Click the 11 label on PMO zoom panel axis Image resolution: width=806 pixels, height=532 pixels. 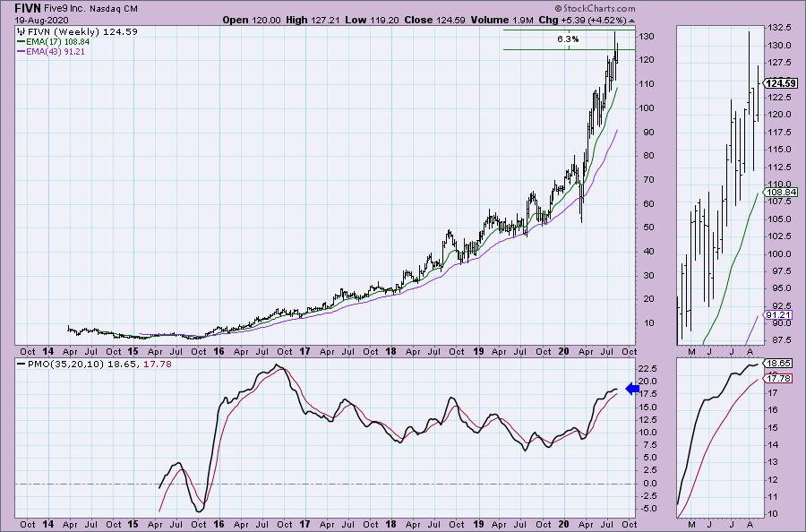tap(771, 497)
